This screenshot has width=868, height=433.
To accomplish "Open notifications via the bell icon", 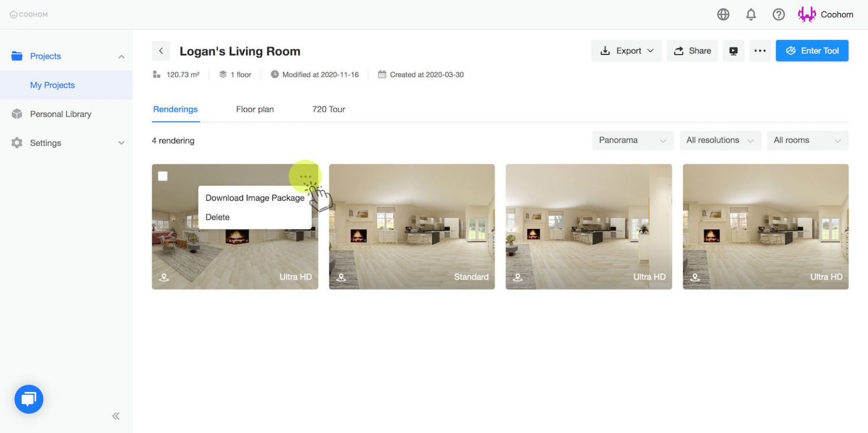I will (751, 14).
